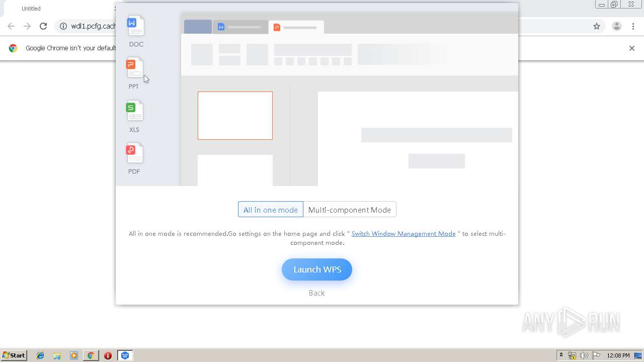Open media player from taskbar
The image size is (644, 362).
[74, 355]
